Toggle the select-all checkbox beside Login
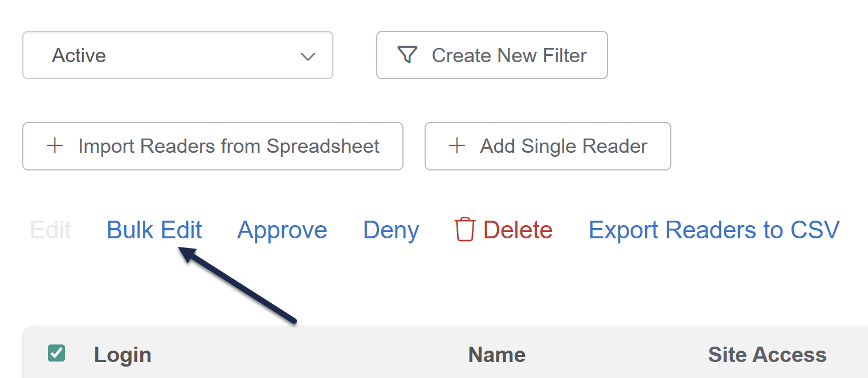This screenshot has width=868, height=378. click(x=56, y=353)
